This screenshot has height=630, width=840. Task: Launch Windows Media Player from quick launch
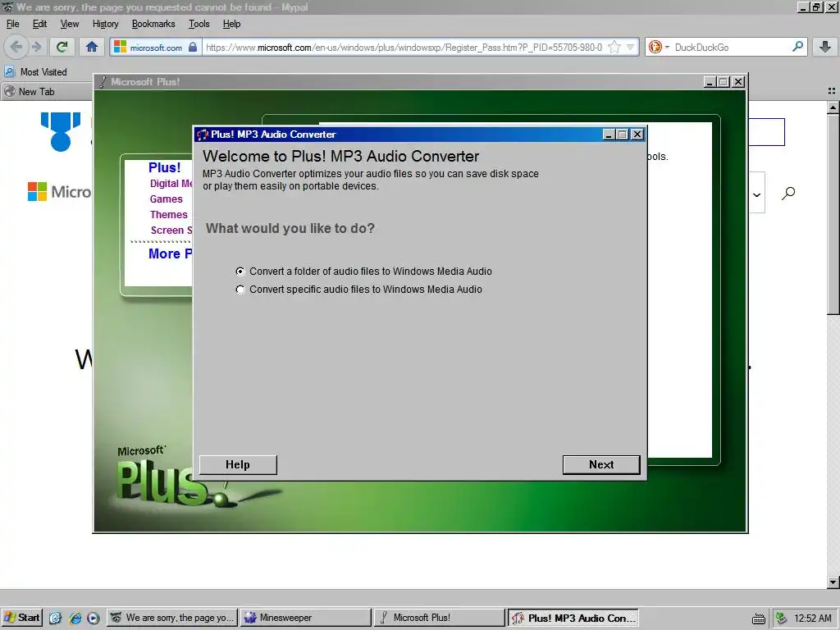click(x=94, y=618)
